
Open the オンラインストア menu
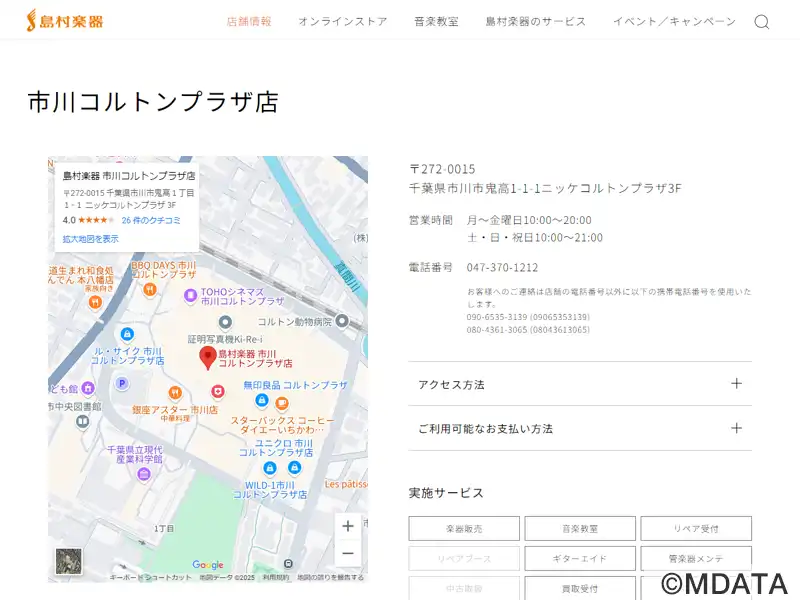(343, 21)
